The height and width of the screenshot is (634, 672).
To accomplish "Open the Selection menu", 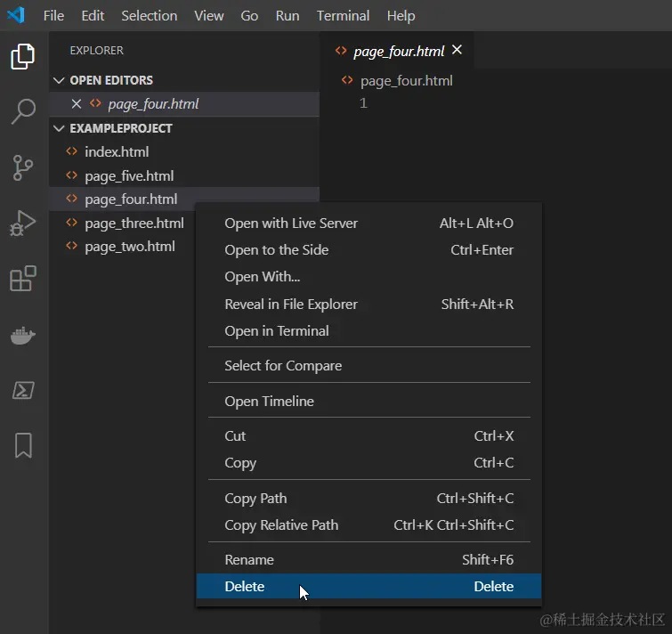I will [150, 16].
